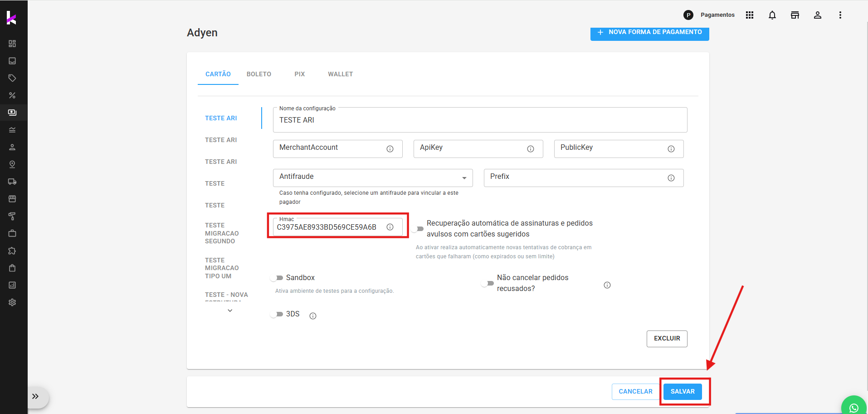Click the Hmac input field
Viewport: 868px width, 414px height.
tap(338, 227)
